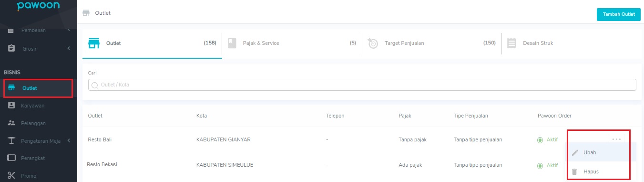644x182 pixels.
Task: Click the Pajak column header
Action: (x=405, y=116)
